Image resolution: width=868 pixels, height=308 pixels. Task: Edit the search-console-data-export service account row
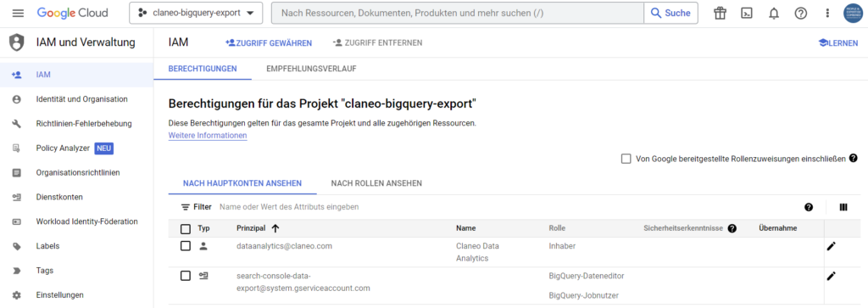pyautogui.click(x=831, y=276)
